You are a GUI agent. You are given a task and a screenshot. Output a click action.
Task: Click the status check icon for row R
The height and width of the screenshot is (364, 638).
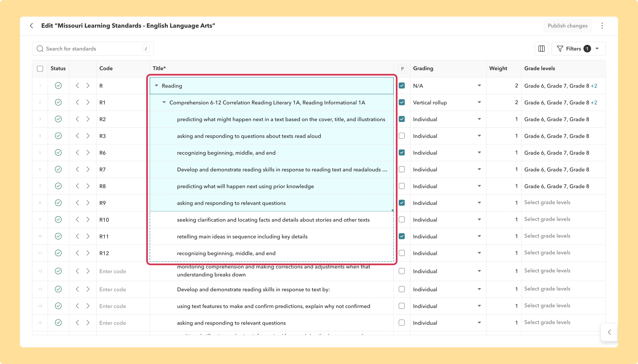58,86
